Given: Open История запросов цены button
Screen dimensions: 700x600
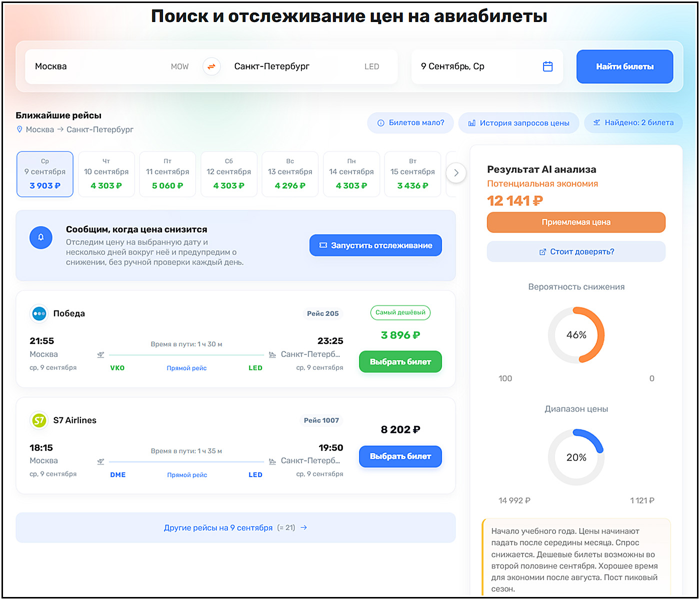Looking at the screenshot, I should tap(518, 123).
